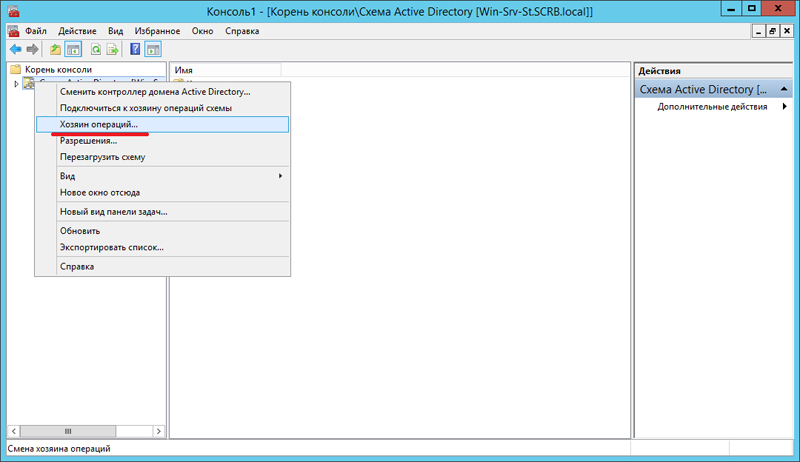Click the Имя column header
The image size is (800, 462).
tap(225, 70)
